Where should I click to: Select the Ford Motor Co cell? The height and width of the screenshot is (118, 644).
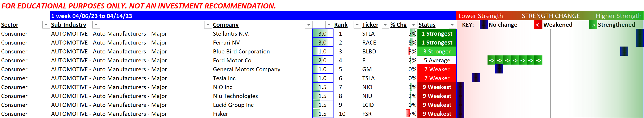[232, 60]
